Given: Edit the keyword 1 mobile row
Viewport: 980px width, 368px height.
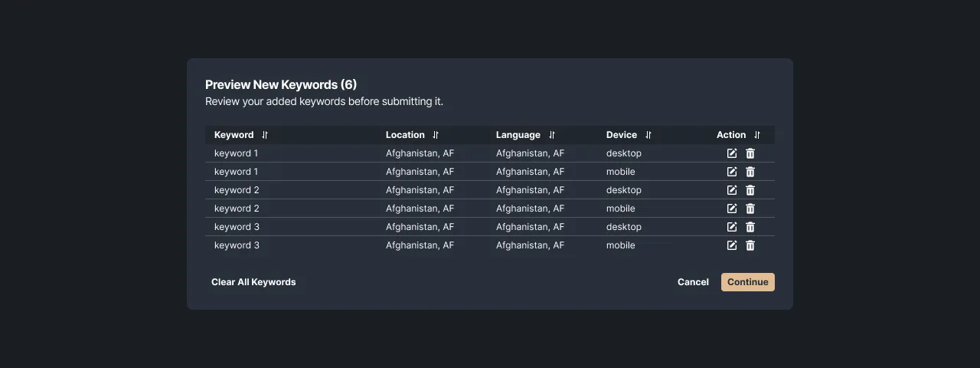Looking at the screenshot, I should tap(732, 172).
